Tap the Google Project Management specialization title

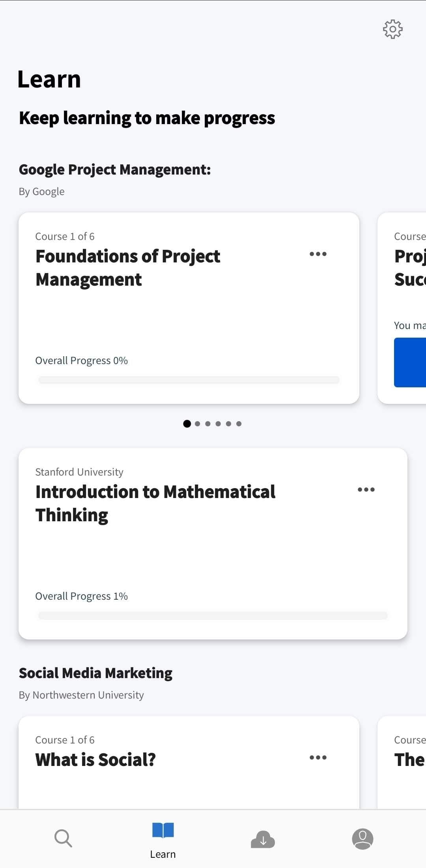coord(114,169)
